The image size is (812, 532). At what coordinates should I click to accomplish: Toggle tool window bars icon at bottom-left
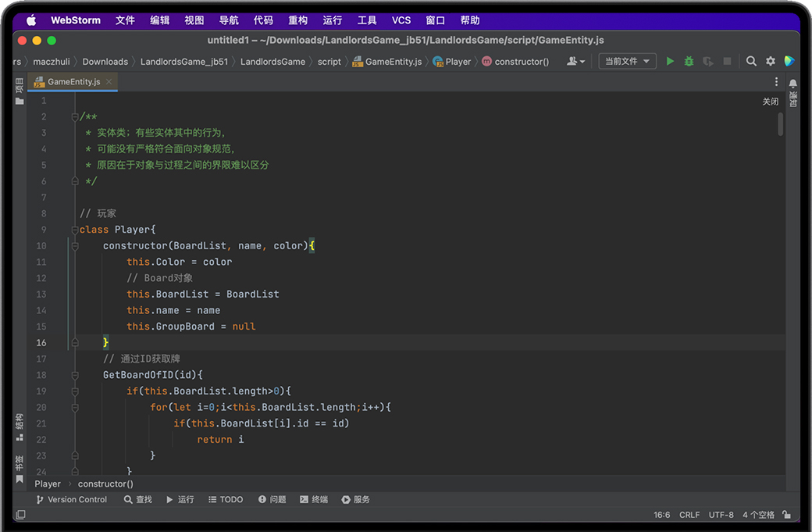pyautogui.click(x=20, y=515)
